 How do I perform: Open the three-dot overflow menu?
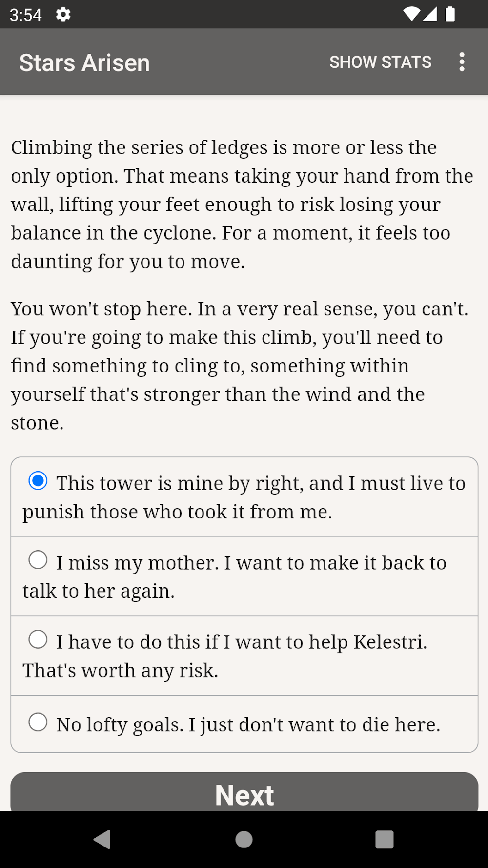point(462,62)
